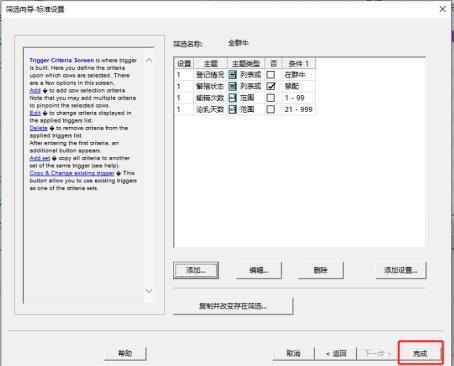Open help with the 帮助 button
The width and height of the screenshot is (454, 366).
point(125,353)
